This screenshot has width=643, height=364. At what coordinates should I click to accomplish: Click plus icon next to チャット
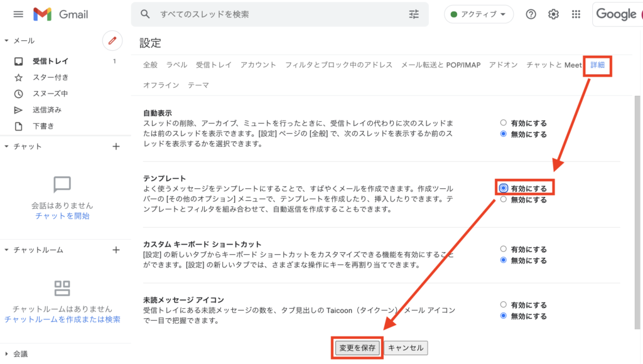[116, 146]
